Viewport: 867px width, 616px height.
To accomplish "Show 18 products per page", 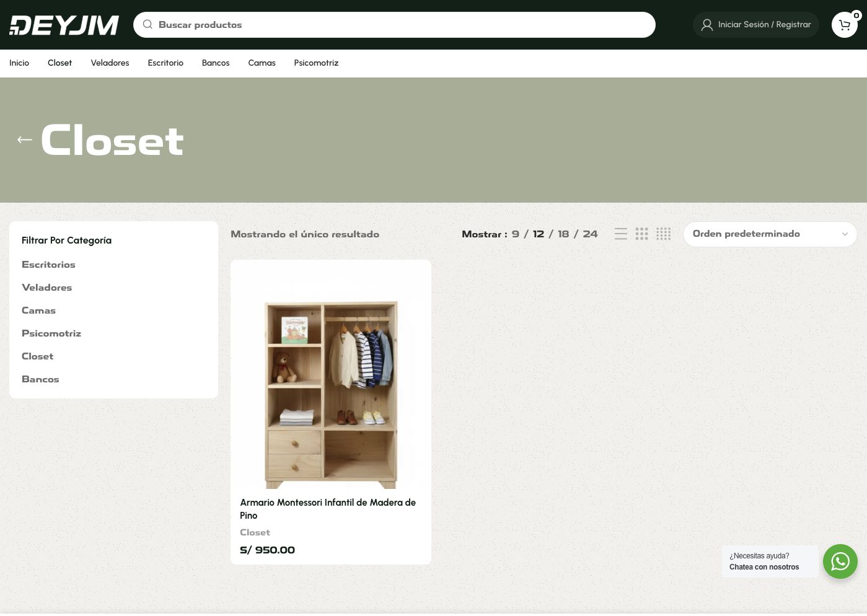I will pos(563,234).
